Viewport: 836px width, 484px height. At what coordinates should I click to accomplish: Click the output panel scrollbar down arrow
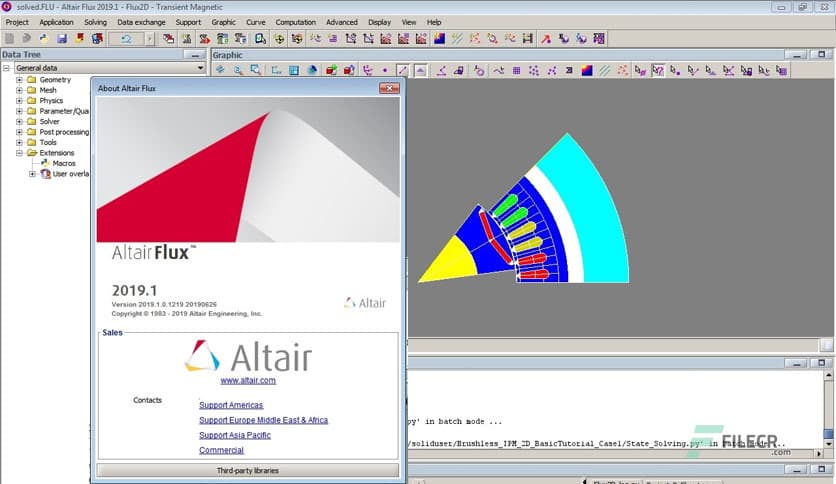828,443
